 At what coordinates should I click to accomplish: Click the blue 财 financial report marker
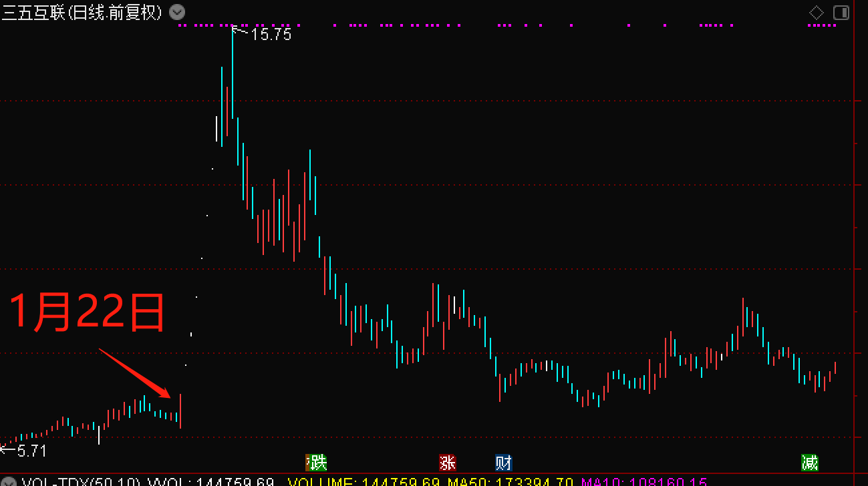[504, 462]
